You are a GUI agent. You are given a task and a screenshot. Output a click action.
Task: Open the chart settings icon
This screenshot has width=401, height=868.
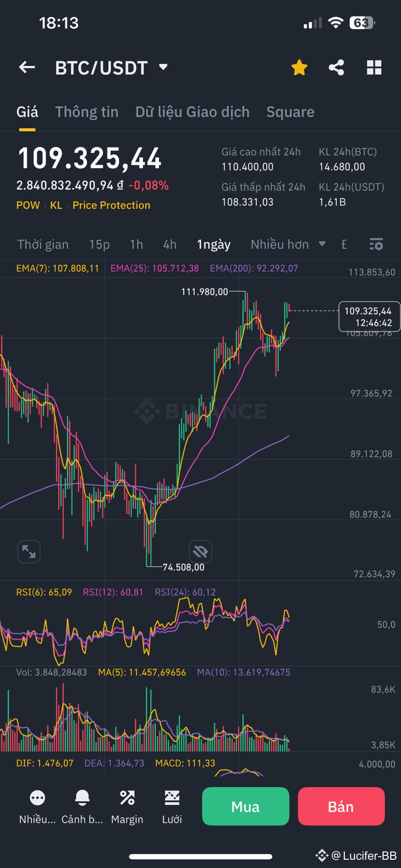(376, 244)
